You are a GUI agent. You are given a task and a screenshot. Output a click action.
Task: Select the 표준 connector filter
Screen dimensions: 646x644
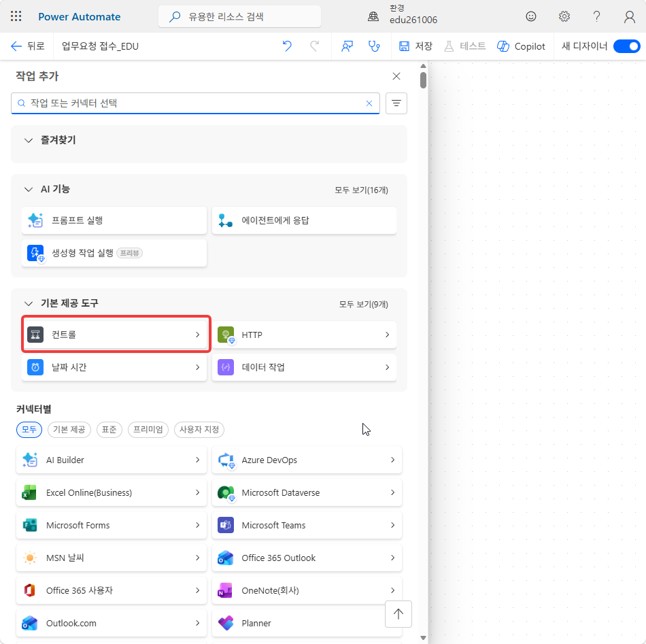(x=109, y=430)
